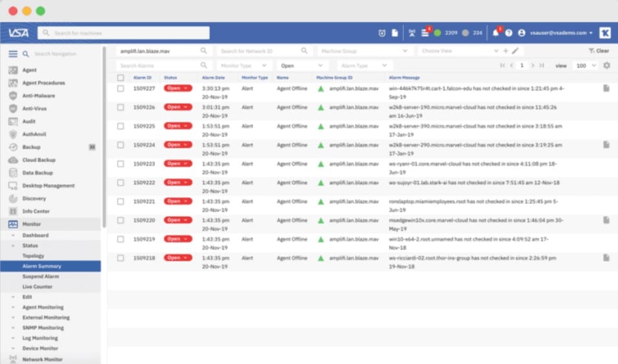Screen dimensions: 618x364
Task: Open the Machine Group dropdown
Action: tap(364, 51)
